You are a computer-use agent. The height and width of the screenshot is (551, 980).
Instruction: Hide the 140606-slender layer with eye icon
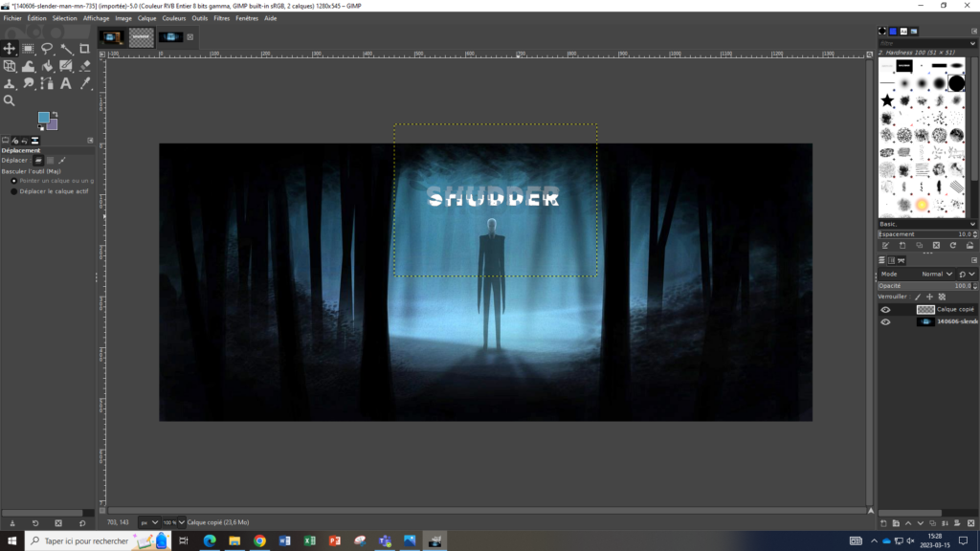click(885, 321)
